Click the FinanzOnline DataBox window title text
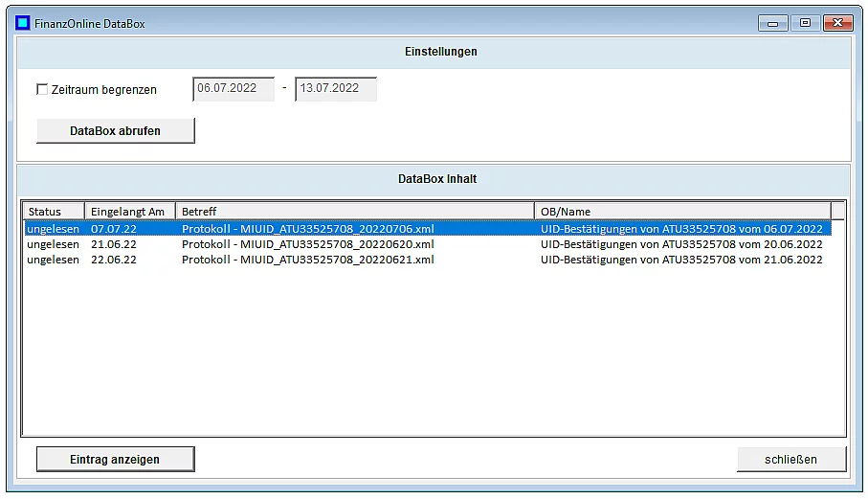The height and width of the screenshot is (499, 868). coord(90,23)
